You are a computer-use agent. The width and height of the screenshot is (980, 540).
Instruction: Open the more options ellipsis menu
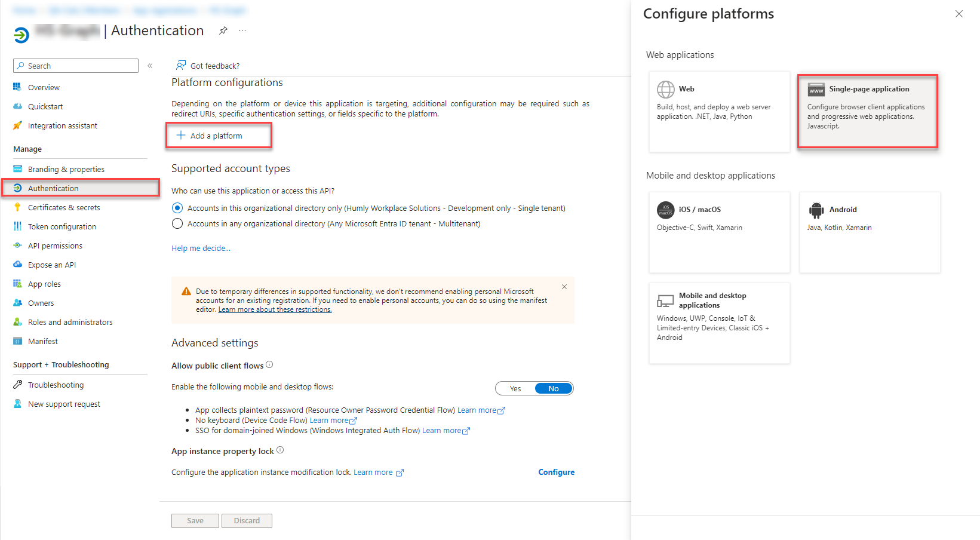click(x=242, y=30)
